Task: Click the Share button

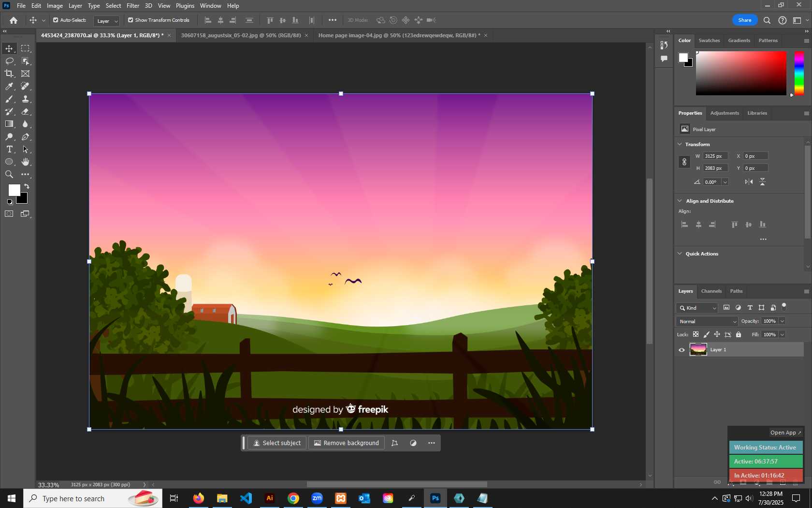Action: [744, 20]
